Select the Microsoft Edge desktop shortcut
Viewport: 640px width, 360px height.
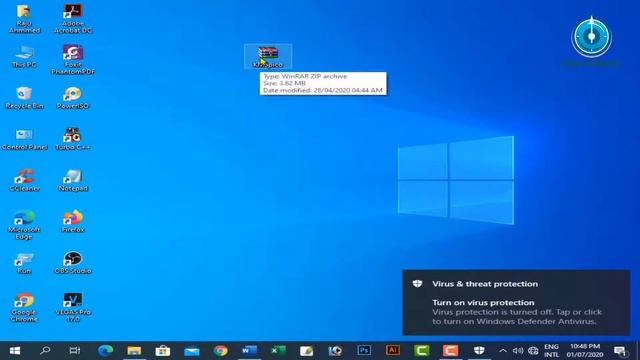coord(24,225)
